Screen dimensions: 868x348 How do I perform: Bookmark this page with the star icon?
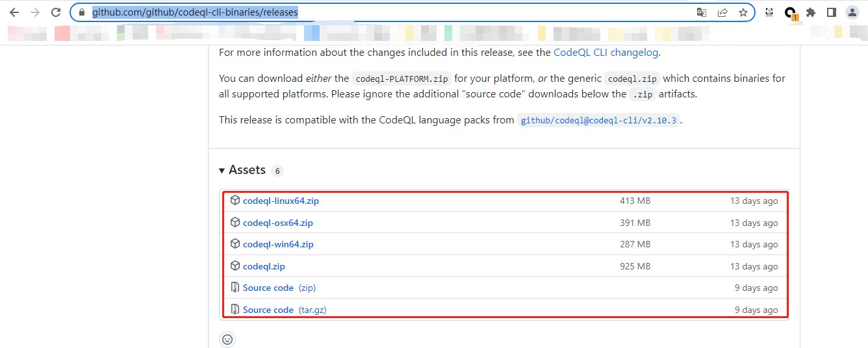point(743,12)
